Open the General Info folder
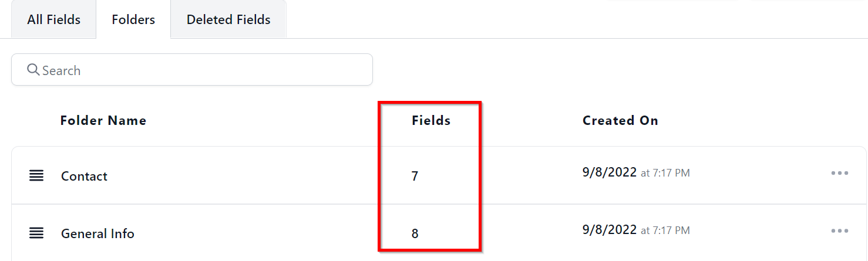The image size is (868, 261). (97, 233)
